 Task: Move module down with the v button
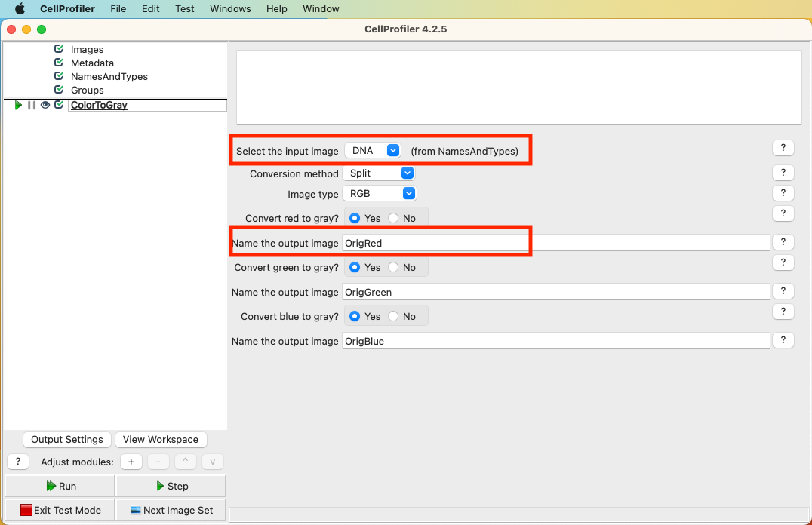click(x=212, y=462)
